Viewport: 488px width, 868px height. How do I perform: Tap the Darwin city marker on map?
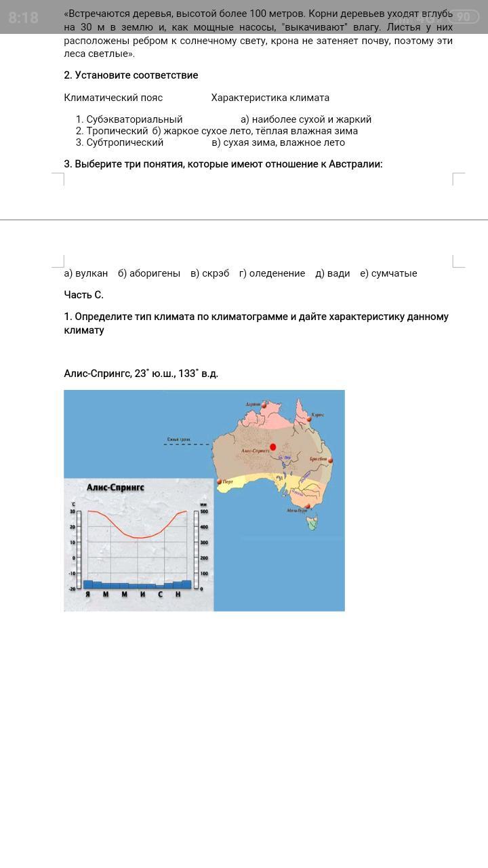point(264,405)
